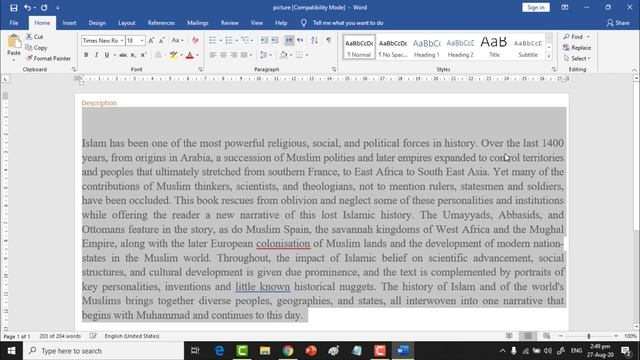Increase font size with Grow Font
The width and height of the screenshot is (640, 360).
[x=151, y=40]
